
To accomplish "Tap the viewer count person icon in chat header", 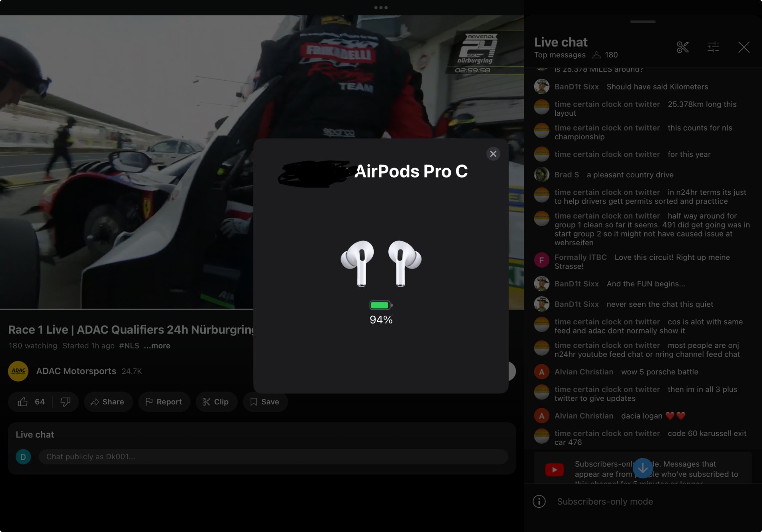I will click(597, 55).
